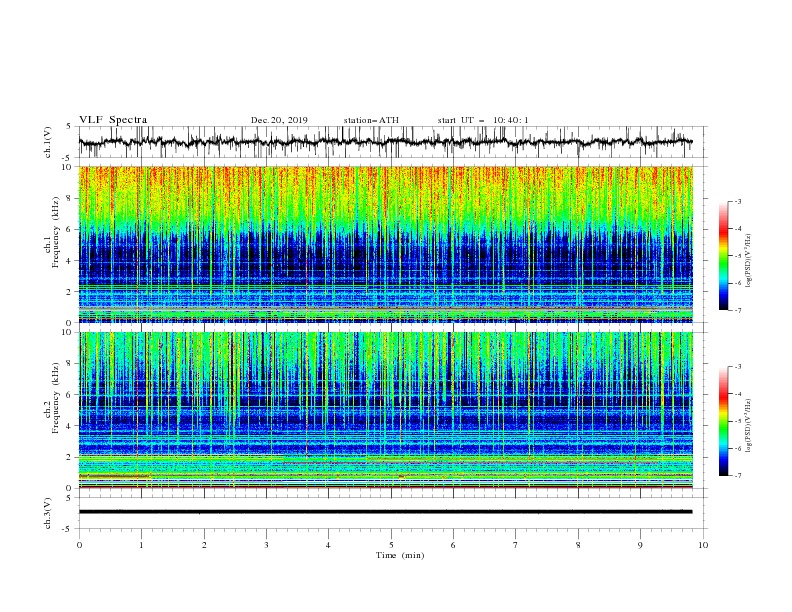Viewport: 792px width, 612px height.
Task: Click the log(PSD) label beside ch.2 colorbar
Action: 749,426
